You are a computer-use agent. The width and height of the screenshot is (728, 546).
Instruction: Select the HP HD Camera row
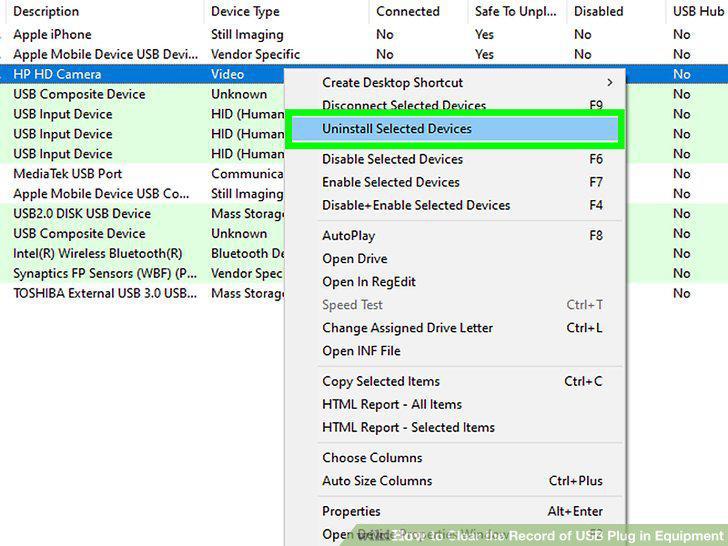click(142, 74)
